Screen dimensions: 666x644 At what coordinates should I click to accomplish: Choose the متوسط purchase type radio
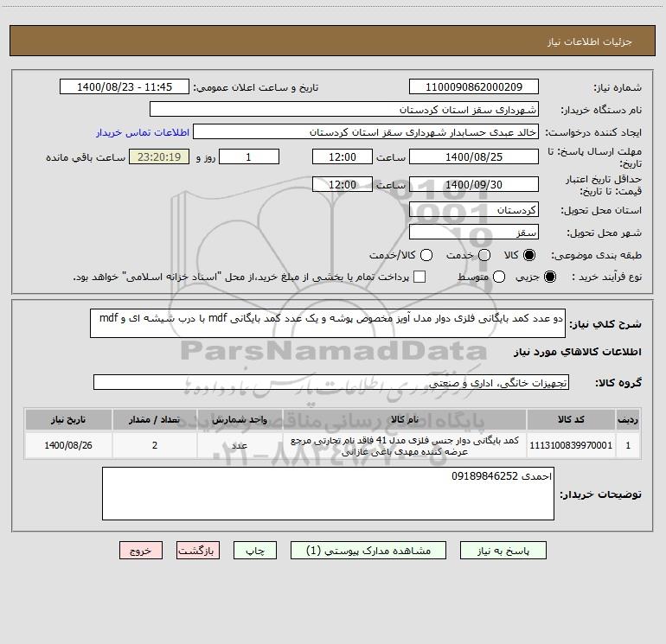499,277
